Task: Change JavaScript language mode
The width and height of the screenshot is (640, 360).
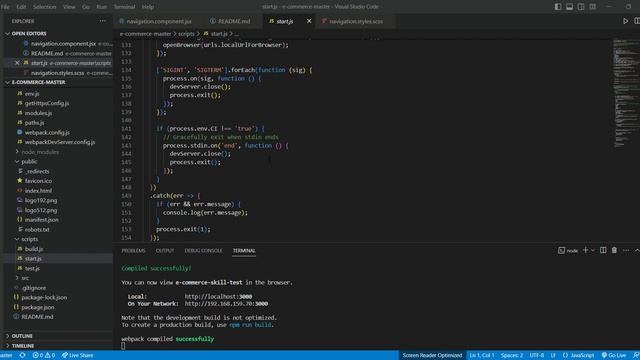Action: pos(578,355)
